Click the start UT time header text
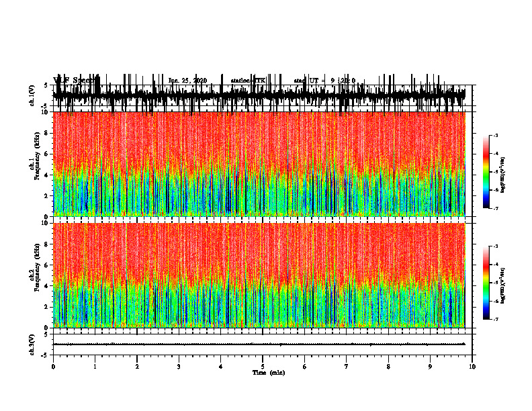This screenshot has width=532, height=411. pos(324,81)
